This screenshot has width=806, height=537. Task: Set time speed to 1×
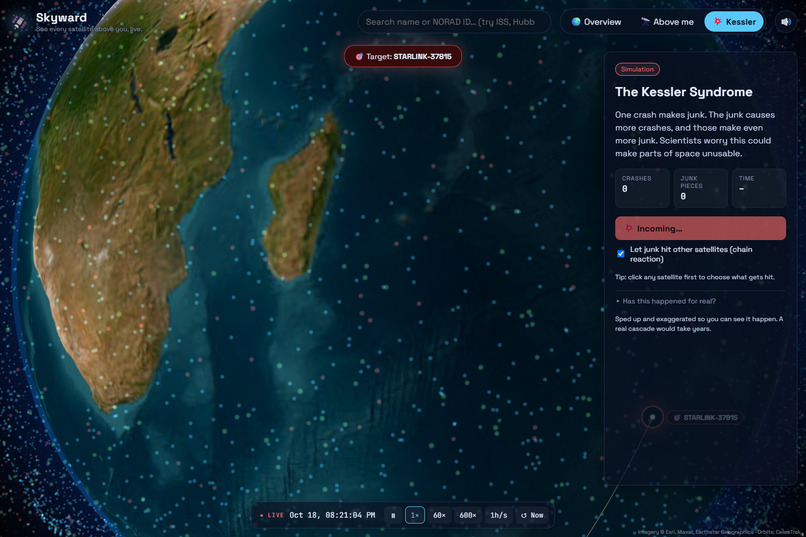click(415, 515)
